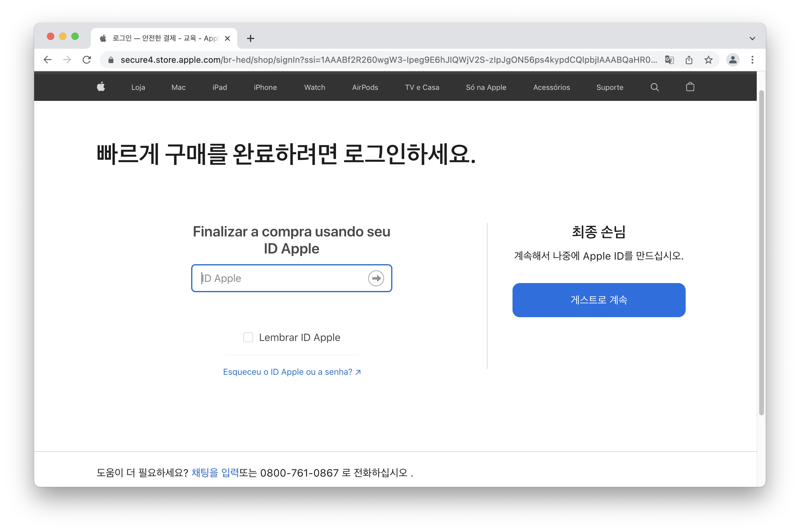Screen dimensions: 800x532
Task: Open the Chrome three-dot menu
Action: [752, 60]
